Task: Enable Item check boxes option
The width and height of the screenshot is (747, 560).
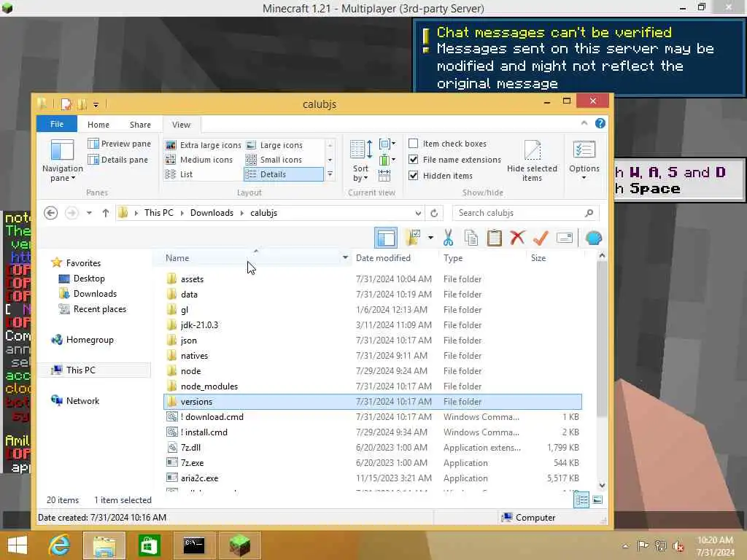Action: coord(414,144)
